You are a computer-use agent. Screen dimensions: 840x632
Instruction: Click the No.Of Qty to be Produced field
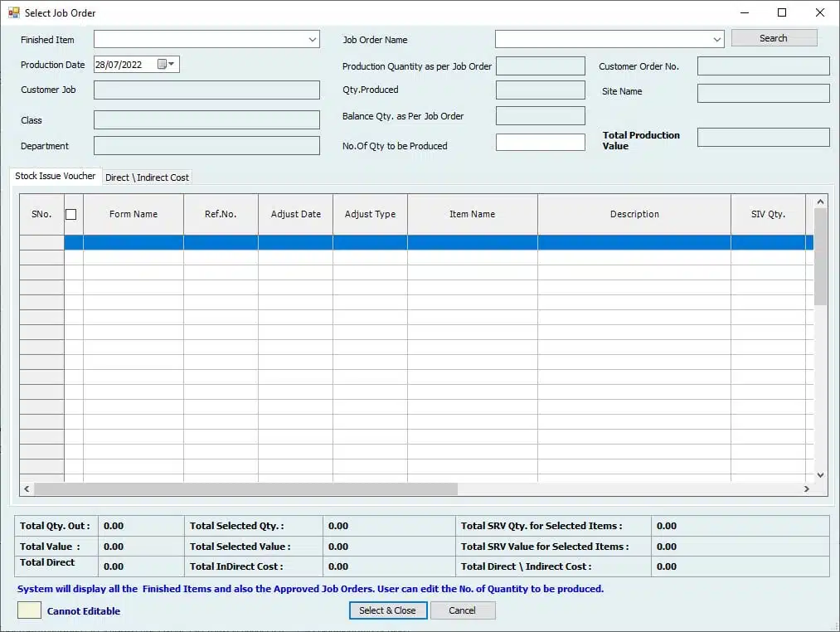[540, 142]
